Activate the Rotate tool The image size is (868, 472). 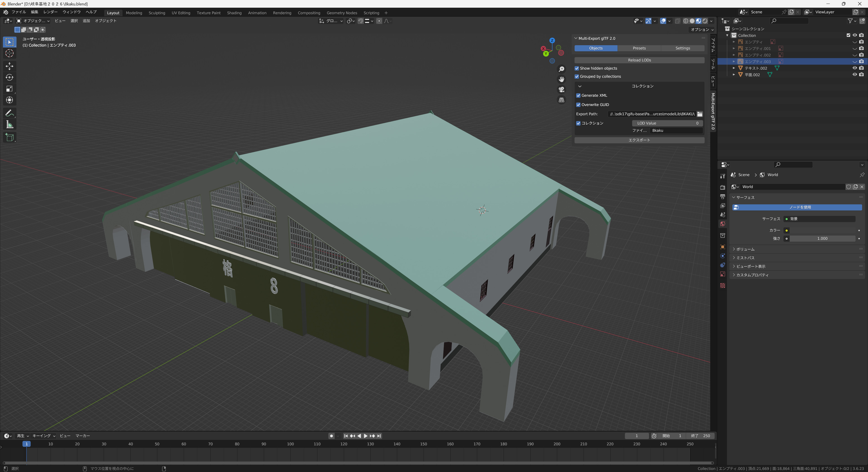click(x=9, y=77)
